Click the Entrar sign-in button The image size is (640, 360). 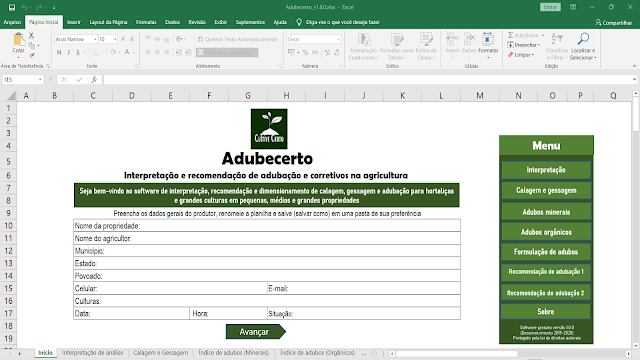point(550,7)
